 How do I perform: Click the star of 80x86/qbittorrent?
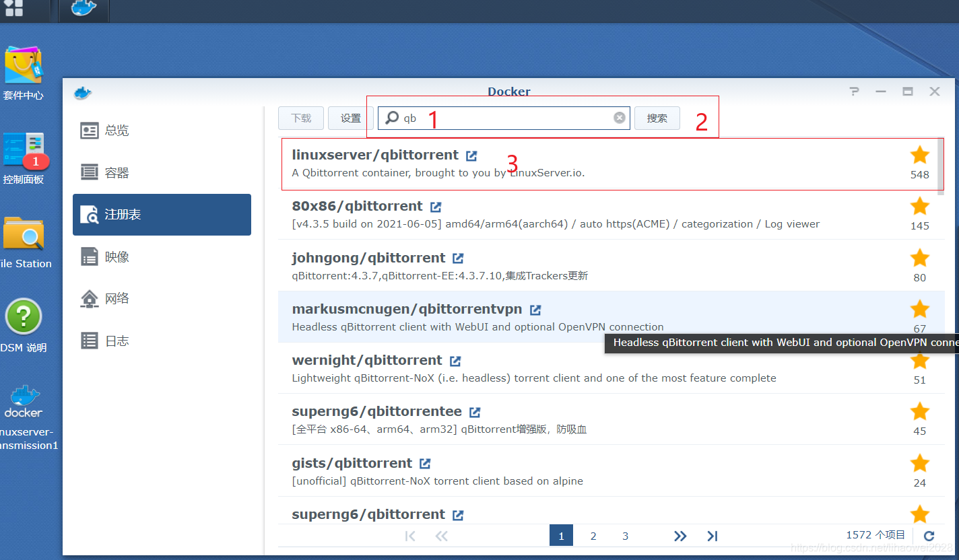(920, 207)
